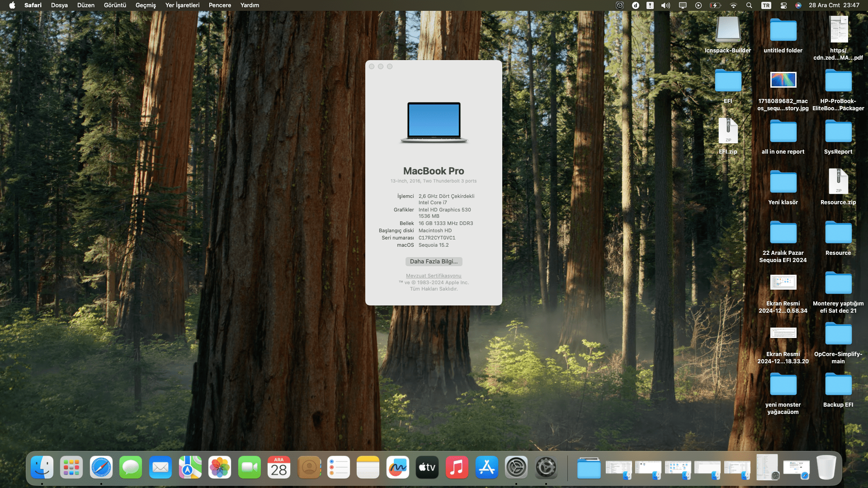Image resolution: width=868 pixels, height=488 pixels.
Task: Open Safari from the dock
Action: click(x=101, y=468)
